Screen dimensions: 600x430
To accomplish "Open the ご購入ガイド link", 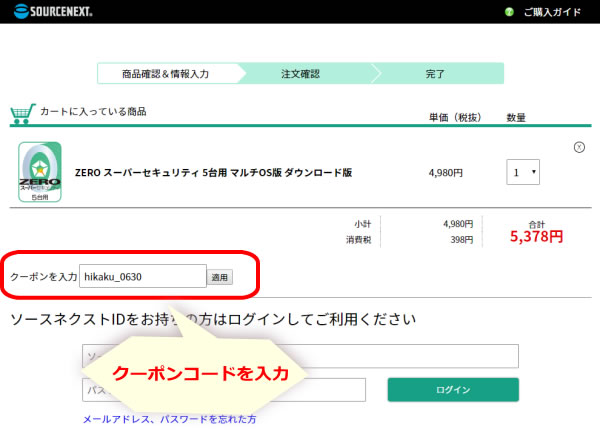I will pos(552,12).
